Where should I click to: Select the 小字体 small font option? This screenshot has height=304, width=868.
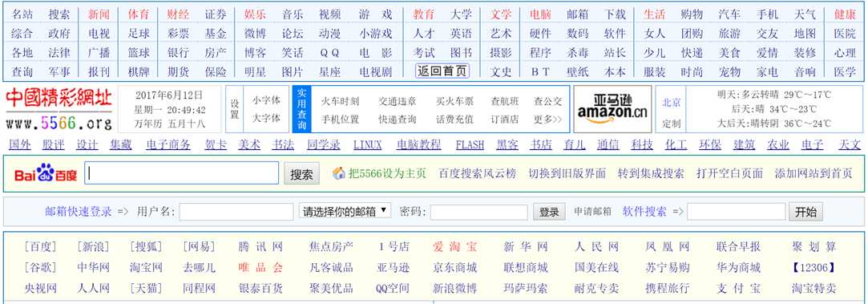(266, 101)
